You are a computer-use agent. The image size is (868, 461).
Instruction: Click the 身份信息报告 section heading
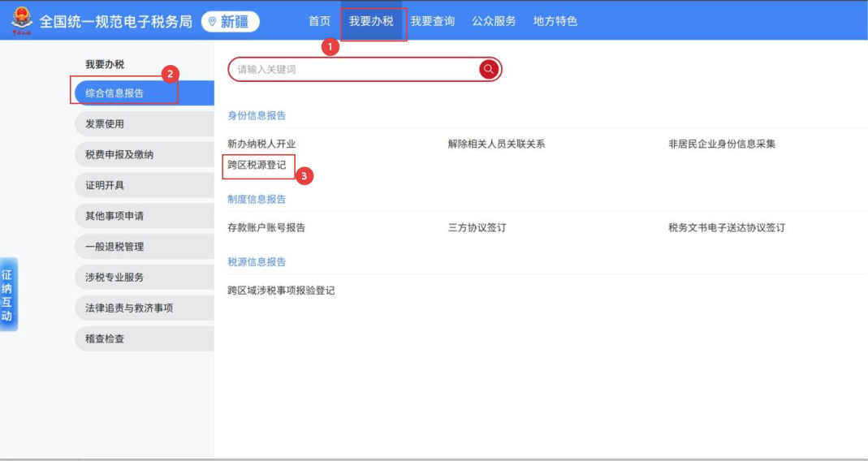coord(257,116)
